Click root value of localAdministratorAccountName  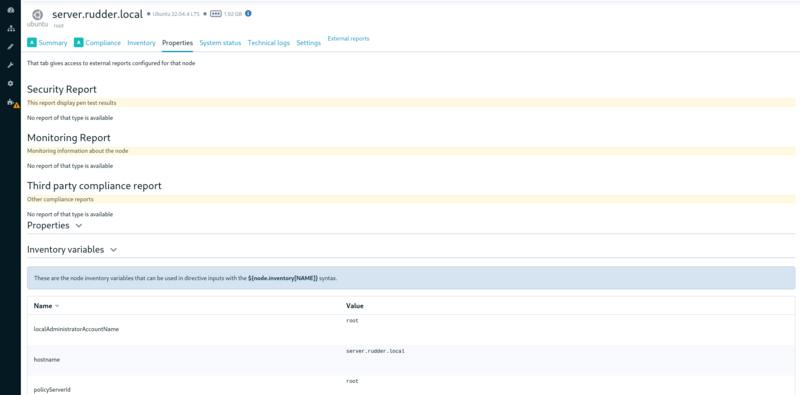pyautogui.click(x=352, y=321)
